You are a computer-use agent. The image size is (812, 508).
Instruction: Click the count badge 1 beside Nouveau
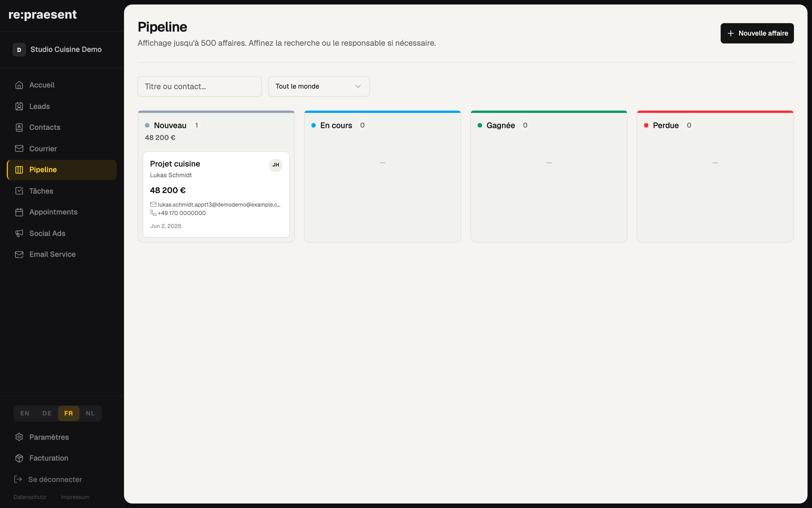point(197,125)
